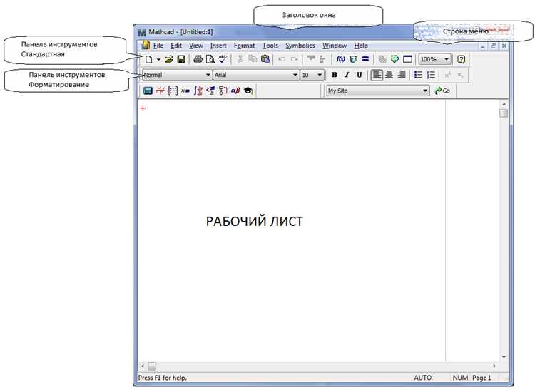Open the new-document template dropdown arrow
This screenshot has width=535, height=392.
158,59
